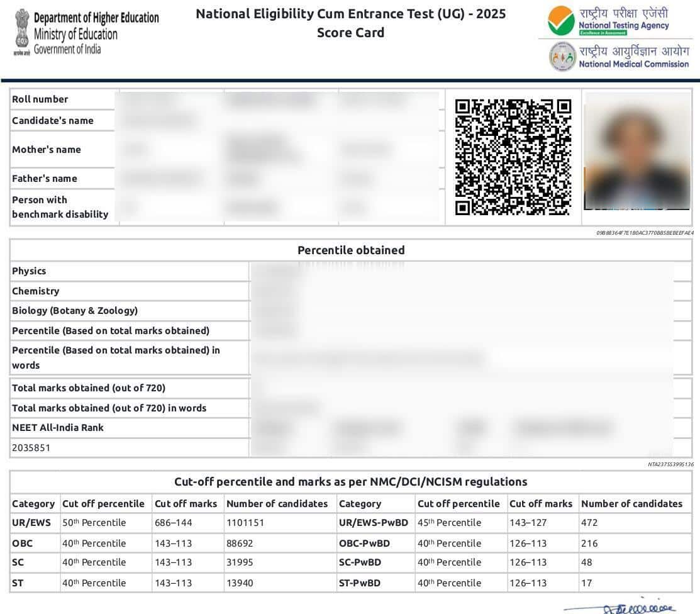Select the Roll number label
700x614 pixels.
pyautogui.click(x=40, y=99)
